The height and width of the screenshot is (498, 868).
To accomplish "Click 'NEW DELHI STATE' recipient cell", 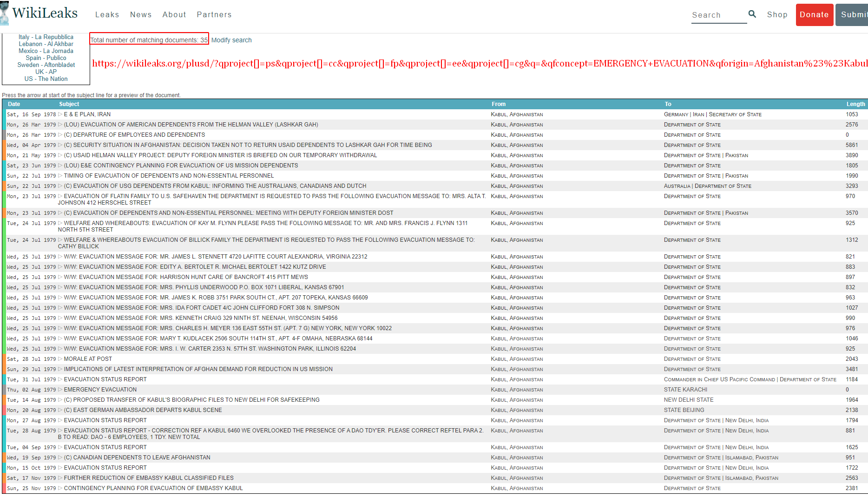I will [689, 400].
